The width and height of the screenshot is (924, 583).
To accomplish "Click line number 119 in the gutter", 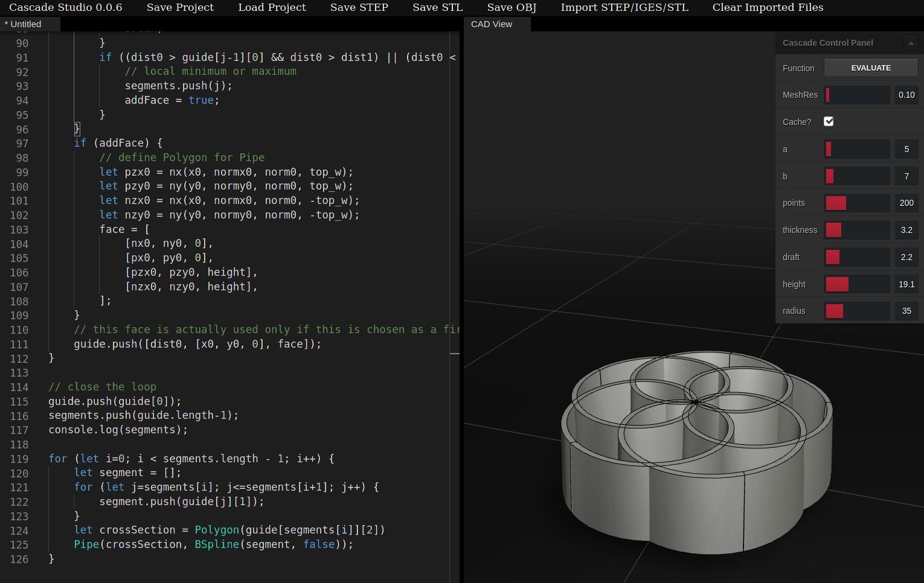I will [19, 459].
